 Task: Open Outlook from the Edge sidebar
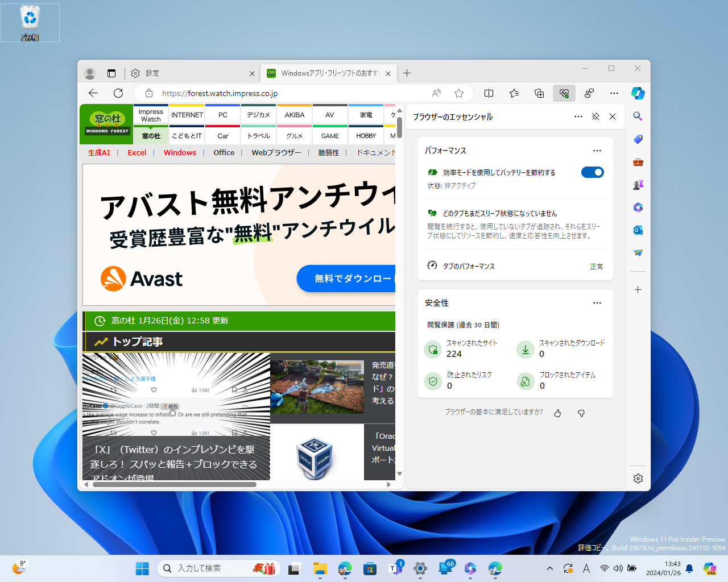pos(638,230)
